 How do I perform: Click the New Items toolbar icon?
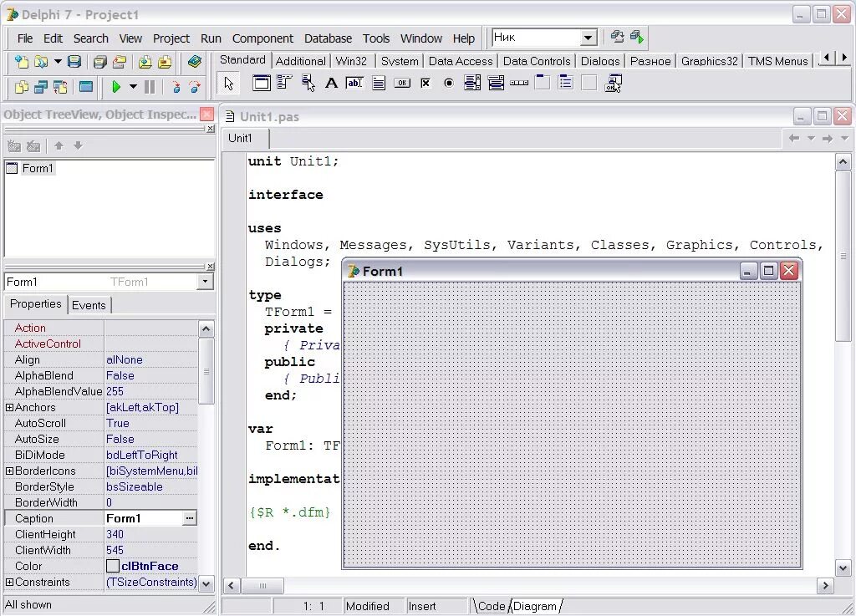pyautogui.click(x=21, y=62)
